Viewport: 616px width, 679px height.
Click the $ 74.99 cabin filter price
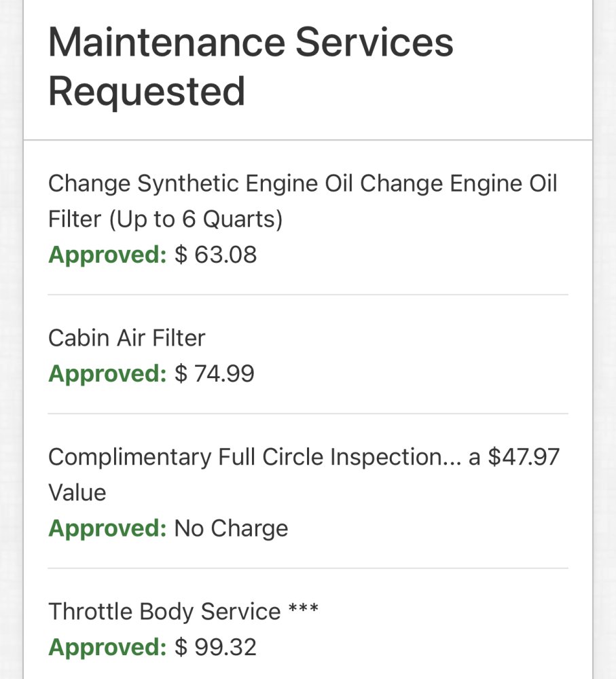[215, 373]
